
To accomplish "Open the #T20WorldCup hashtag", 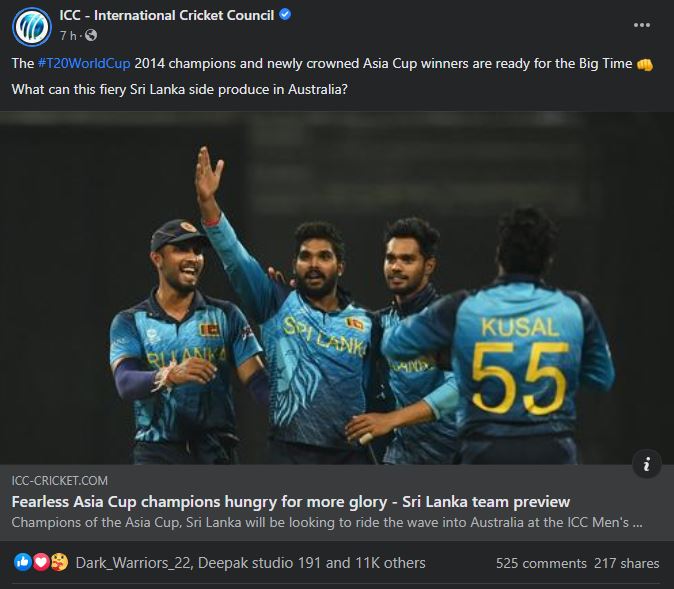I will (x=84, y=64).
